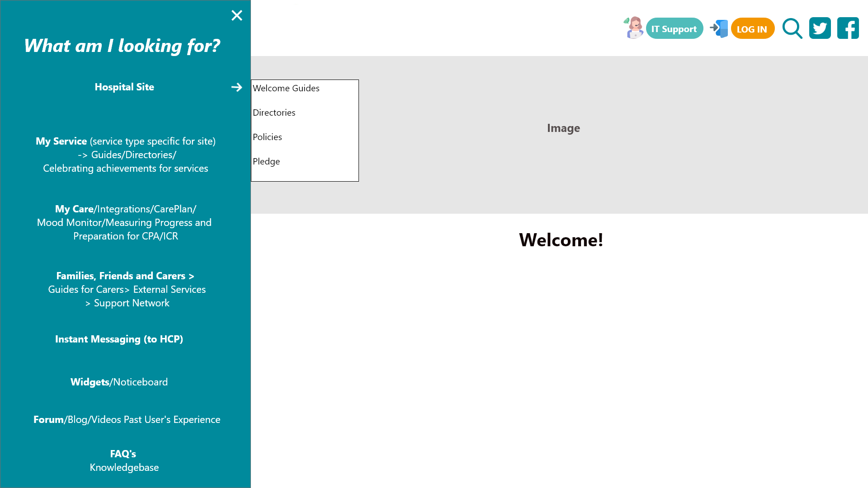
Task: Expand Hospital Site arrow
Action: tap(237, 87)
